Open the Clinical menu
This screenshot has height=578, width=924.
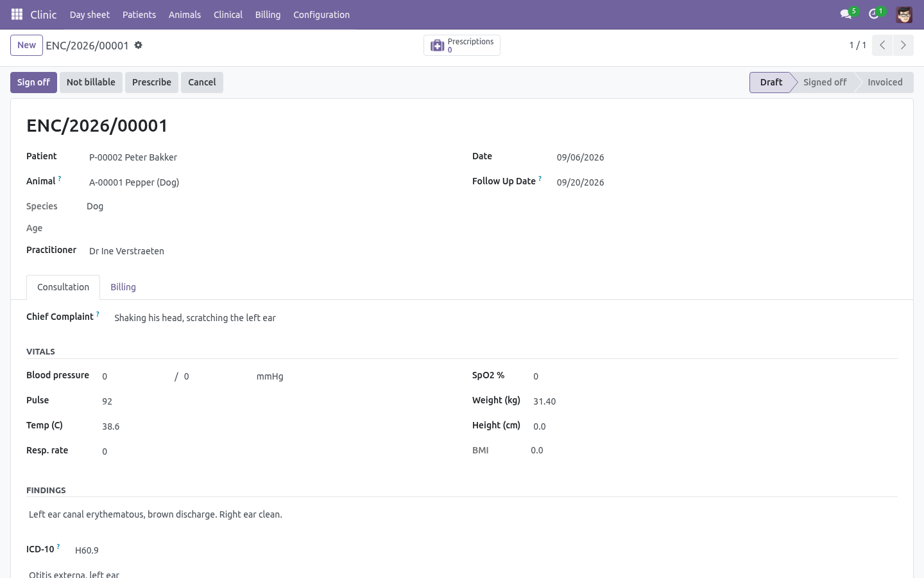[228, 15]
